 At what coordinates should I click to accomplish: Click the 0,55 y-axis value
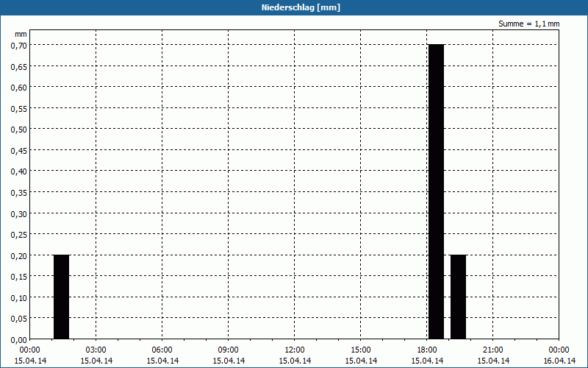coord(19,109)
